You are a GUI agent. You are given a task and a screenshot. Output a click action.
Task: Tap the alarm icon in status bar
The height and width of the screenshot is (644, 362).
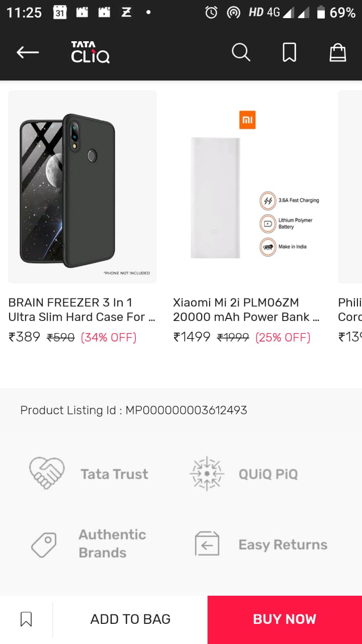click(x=211, y=13)
